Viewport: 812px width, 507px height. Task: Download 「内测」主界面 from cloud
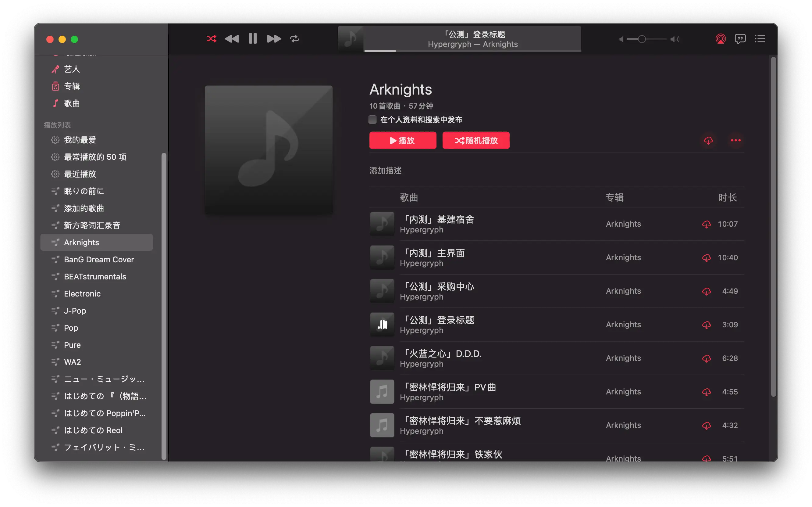706,257
